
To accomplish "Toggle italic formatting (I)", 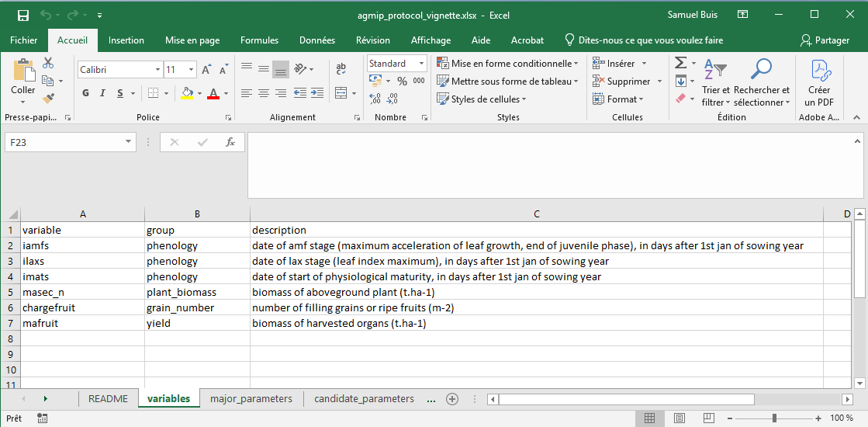I will 103,93.
